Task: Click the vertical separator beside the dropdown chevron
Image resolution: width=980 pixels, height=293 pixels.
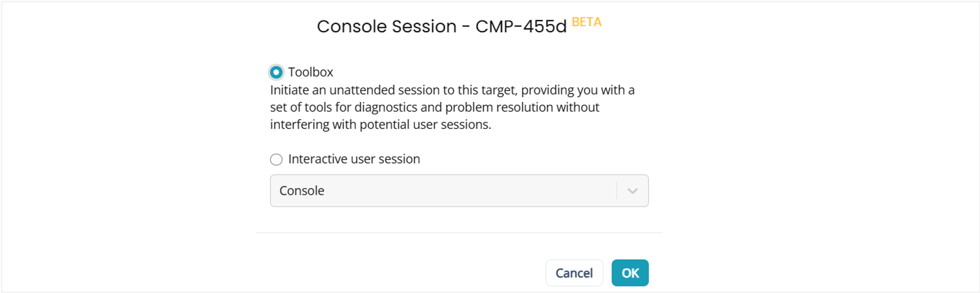Action: [x=617, y=191]
